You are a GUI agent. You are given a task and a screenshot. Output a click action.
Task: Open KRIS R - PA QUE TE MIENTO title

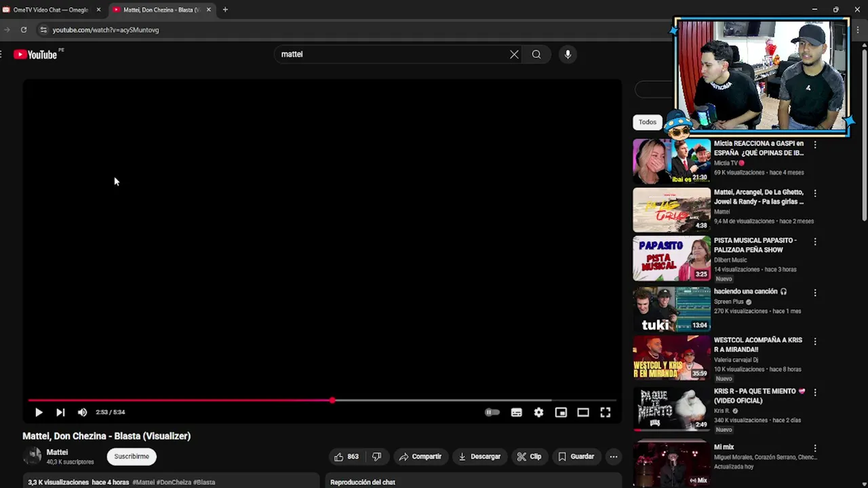(x=759, y=396)
